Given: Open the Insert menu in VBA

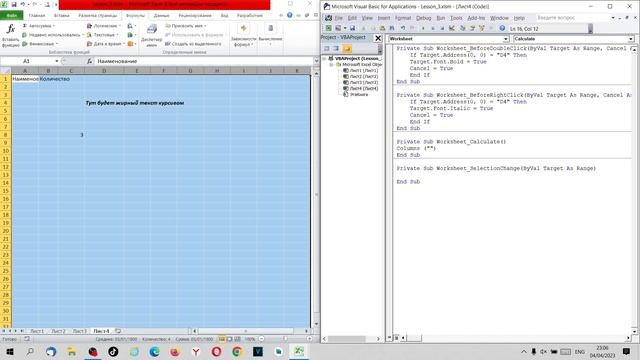Looking at the screenshot, I should click(384, 18).
